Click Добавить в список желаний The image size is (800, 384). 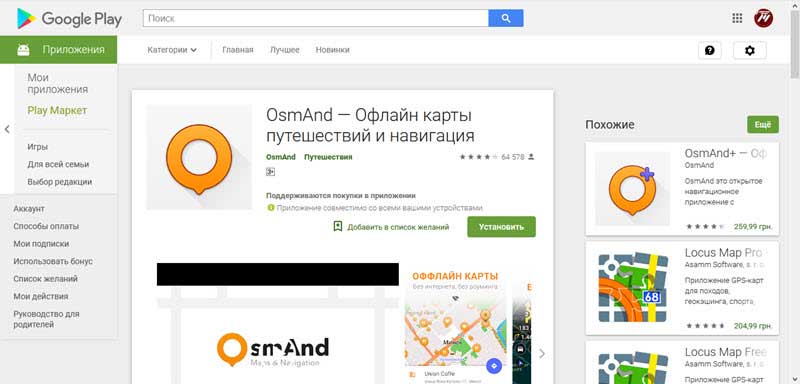(398, 227)
